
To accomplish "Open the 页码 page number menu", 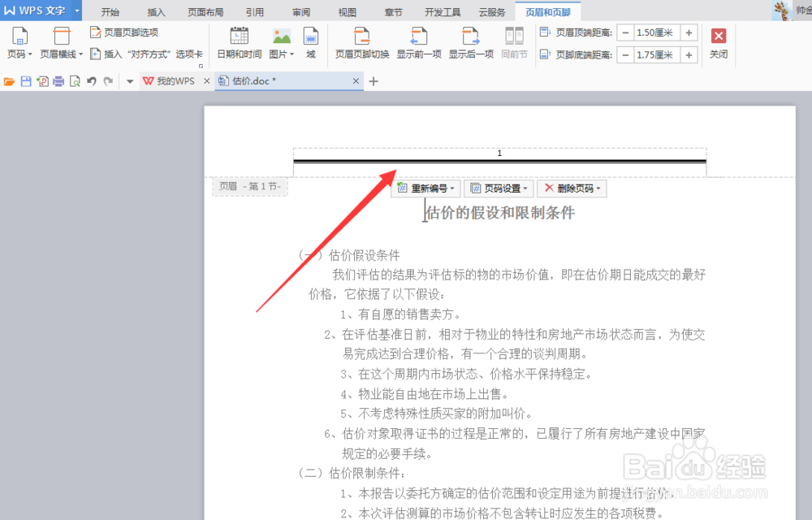I will tap(19, 43).
